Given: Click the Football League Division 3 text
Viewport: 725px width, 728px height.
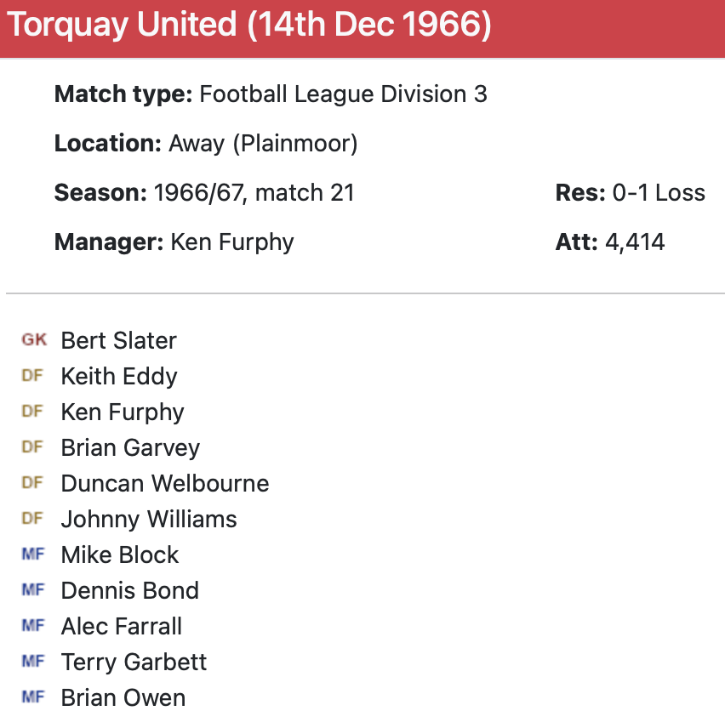Looking at the screenshot, I should click(343, 94).
